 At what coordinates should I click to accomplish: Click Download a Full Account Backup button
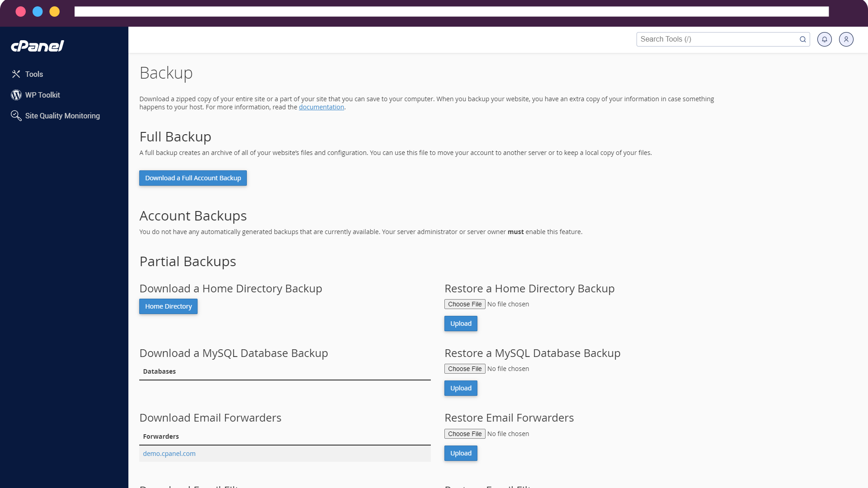pyautogui.click(x=193, y=178)
